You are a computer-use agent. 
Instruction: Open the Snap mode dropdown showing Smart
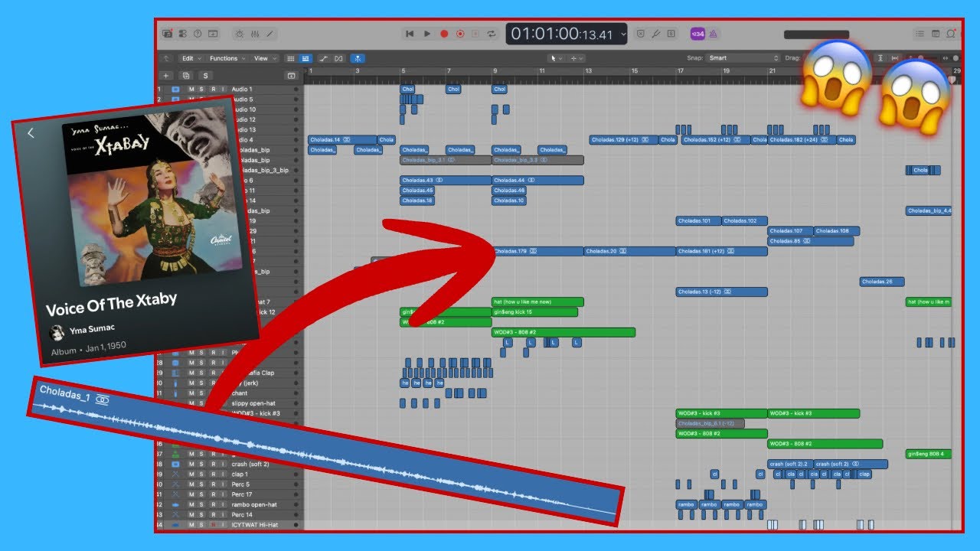(743, 58)
